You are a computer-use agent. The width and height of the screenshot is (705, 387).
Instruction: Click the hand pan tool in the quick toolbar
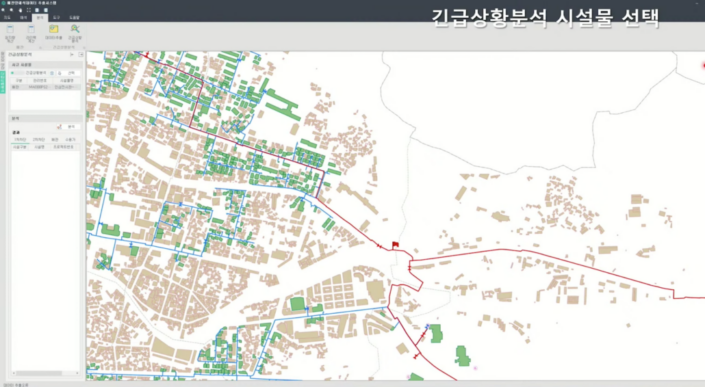[20, 10]
